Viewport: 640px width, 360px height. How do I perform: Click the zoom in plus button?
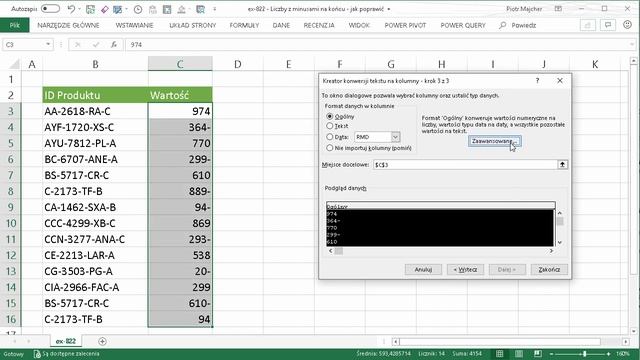pyautogui.click(x=609, y=354)
